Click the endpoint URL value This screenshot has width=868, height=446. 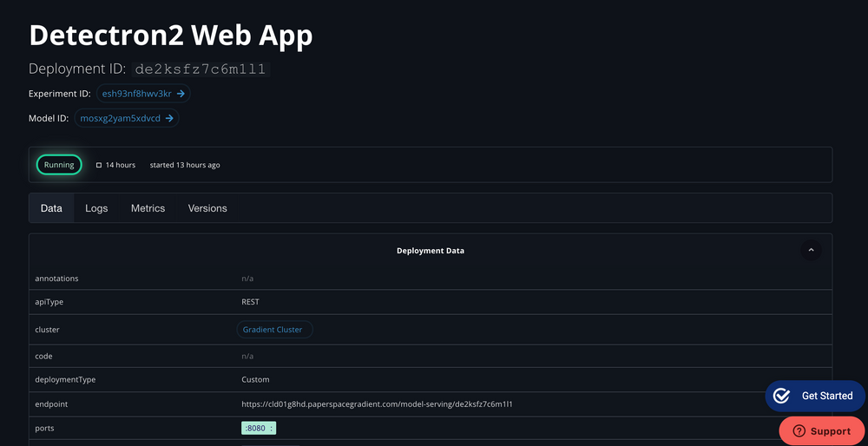(x=377, y=403)
